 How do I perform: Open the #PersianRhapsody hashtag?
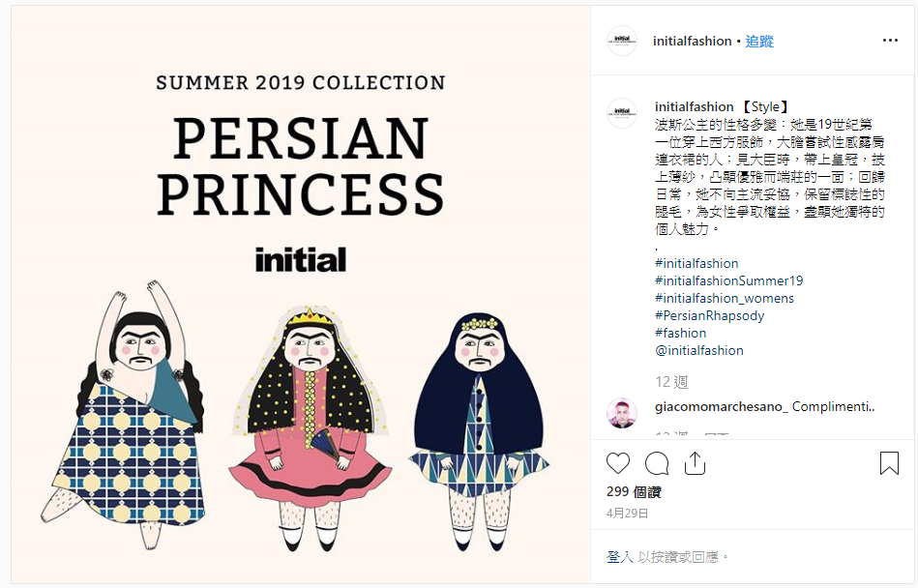710,316
